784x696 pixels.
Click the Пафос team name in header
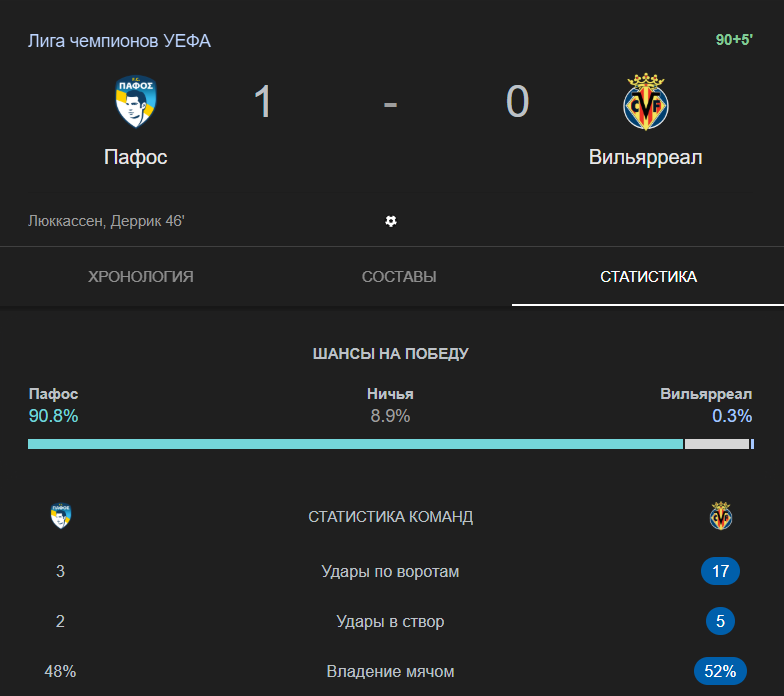point(135,157)
